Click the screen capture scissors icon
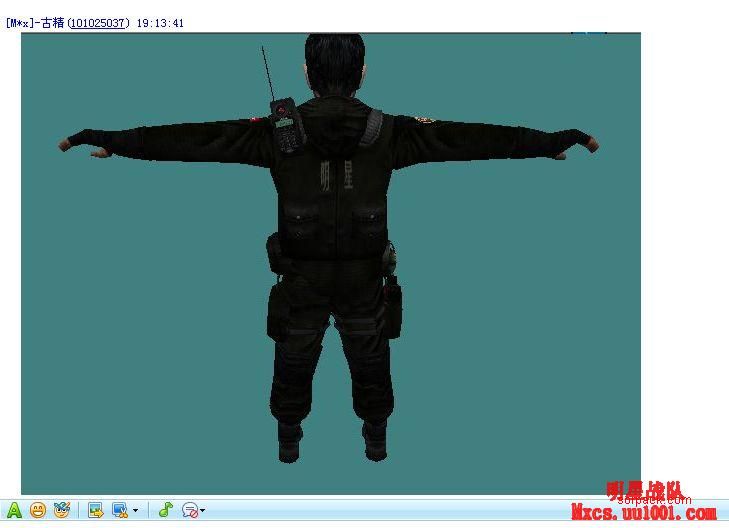Screen dimensions: 729x528 pos(120,510)
